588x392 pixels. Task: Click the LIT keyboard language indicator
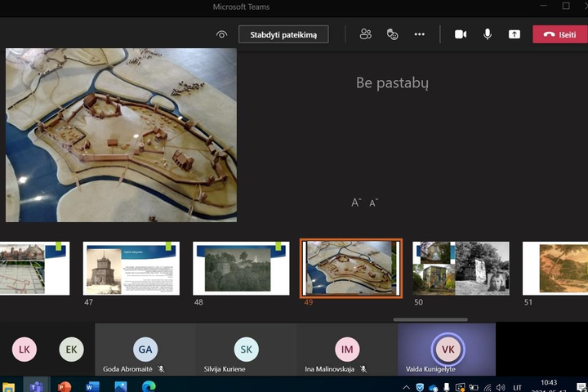tap(517, 387)
